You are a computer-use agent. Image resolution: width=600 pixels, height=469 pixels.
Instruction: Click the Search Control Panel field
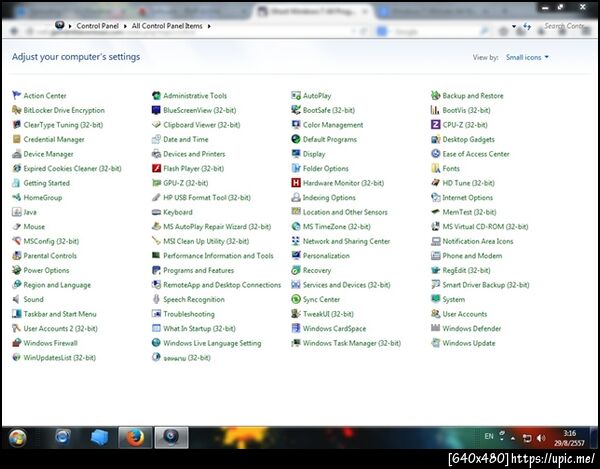click(x=564, y=26)
